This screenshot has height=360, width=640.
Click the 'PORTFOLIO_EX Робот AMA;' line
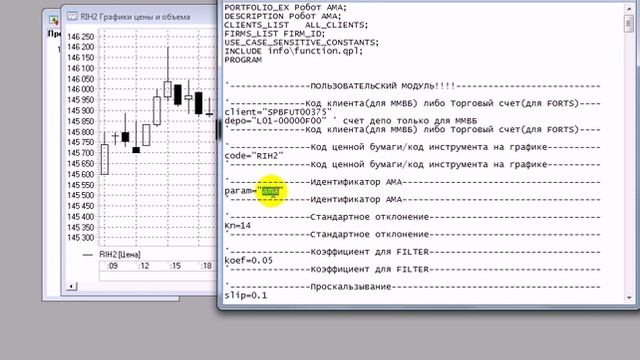(285, 7)
